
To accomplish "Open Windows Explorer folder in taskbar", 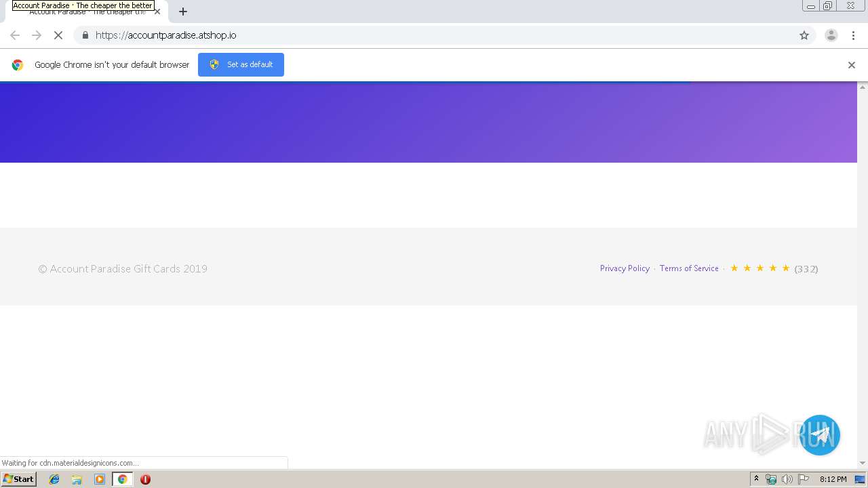I will (77, 479).
